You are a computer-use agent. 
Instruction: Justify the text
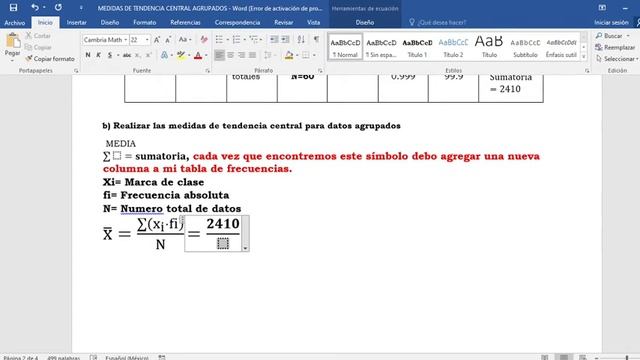253,55
